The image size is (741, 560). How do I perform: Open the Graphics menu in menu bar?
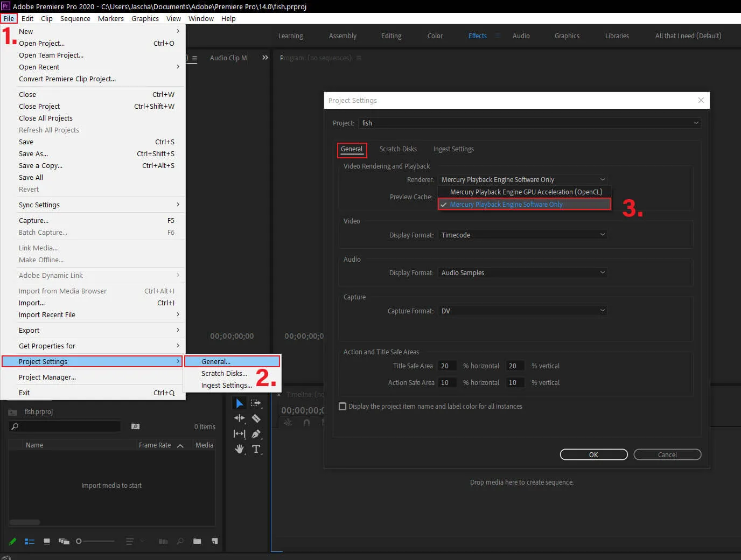click(x=145, y=18)
